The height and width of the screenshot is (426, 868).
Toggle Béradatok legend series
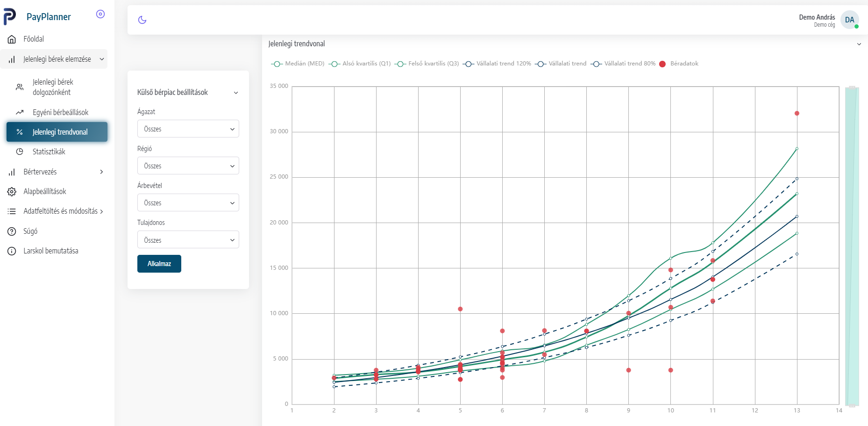pos(679,64)
